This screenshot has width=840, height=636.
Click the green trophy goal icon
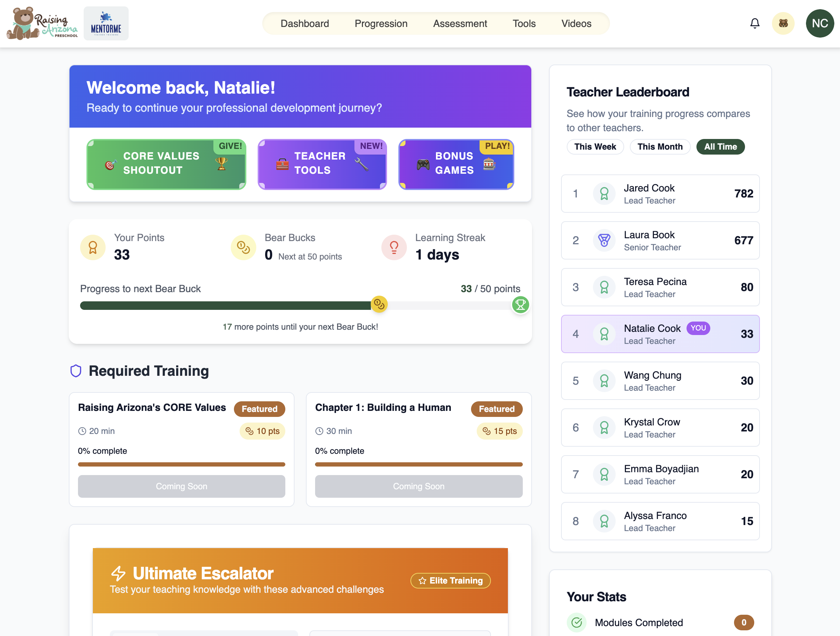coord(520,305)
